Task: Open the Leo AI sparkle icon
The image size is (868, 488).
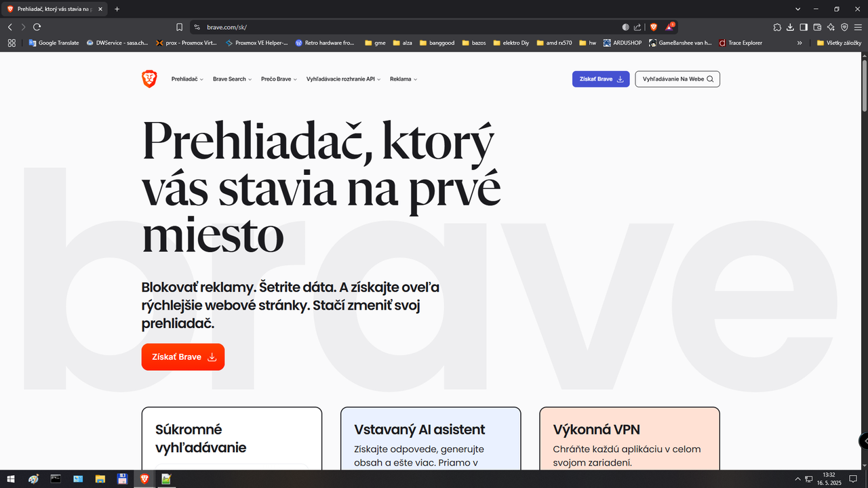Action: pyautogui.click(x=831, y=27)
